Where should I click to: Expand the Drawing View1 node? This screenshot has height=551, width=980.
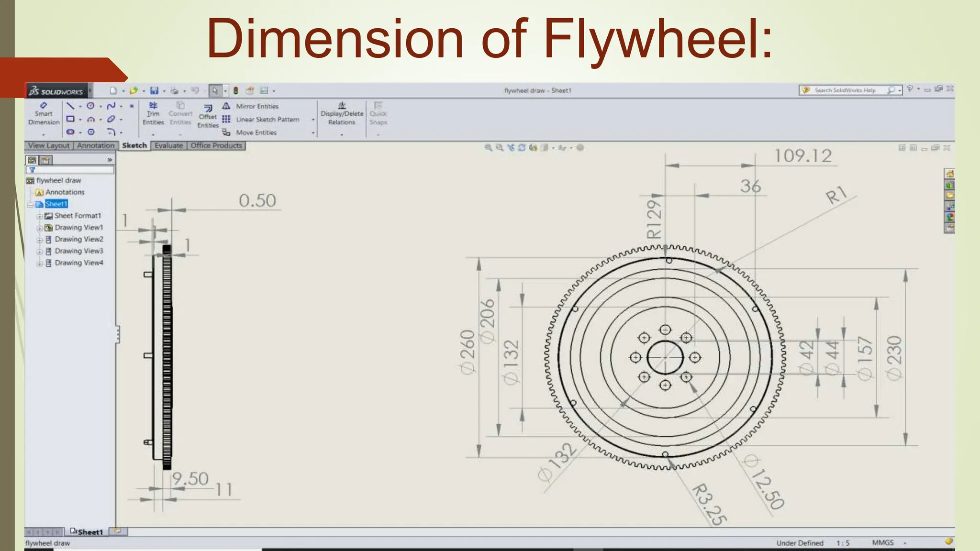point(40,228)
